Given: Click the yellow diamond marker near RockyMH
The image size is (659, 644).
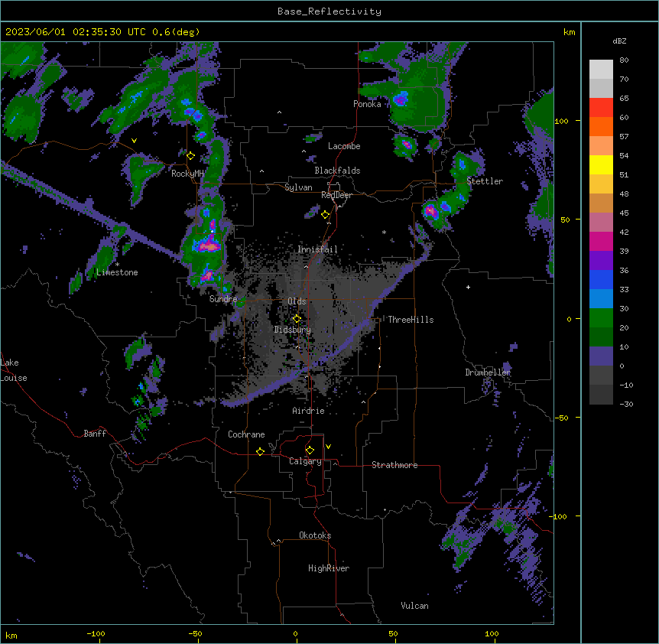Looking at the screenshot, I should 191,156.
